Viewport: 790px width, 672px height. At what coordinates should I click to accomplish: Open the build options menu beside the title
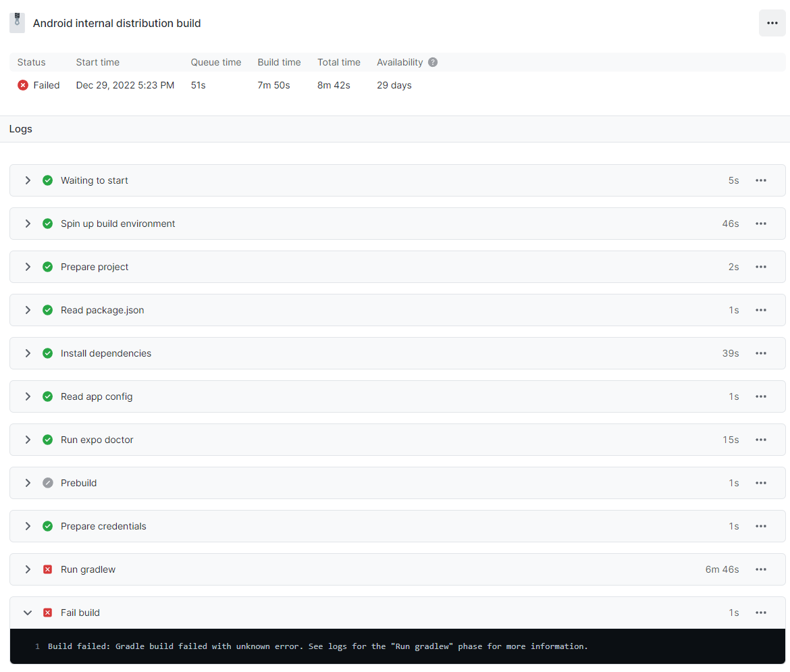point(772,23)
